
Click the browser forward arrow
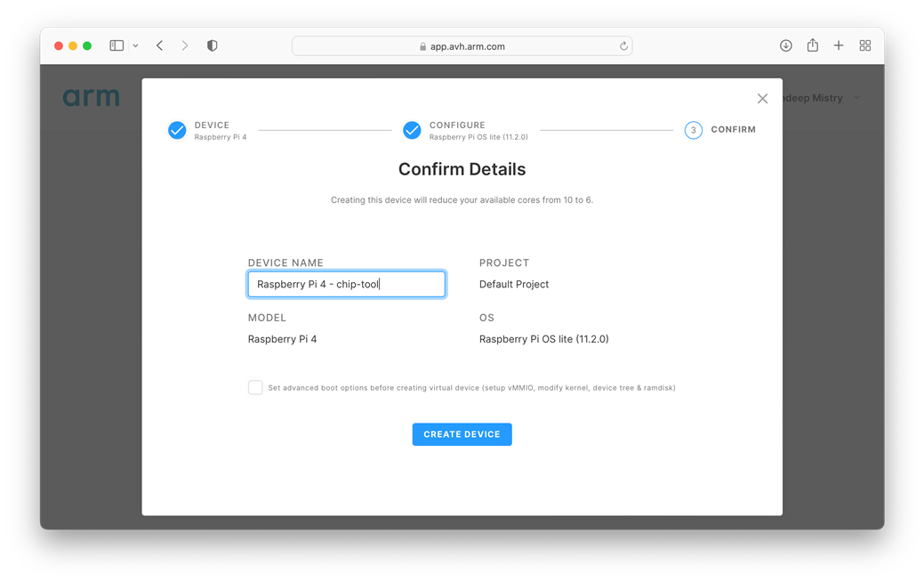[184, 45]
